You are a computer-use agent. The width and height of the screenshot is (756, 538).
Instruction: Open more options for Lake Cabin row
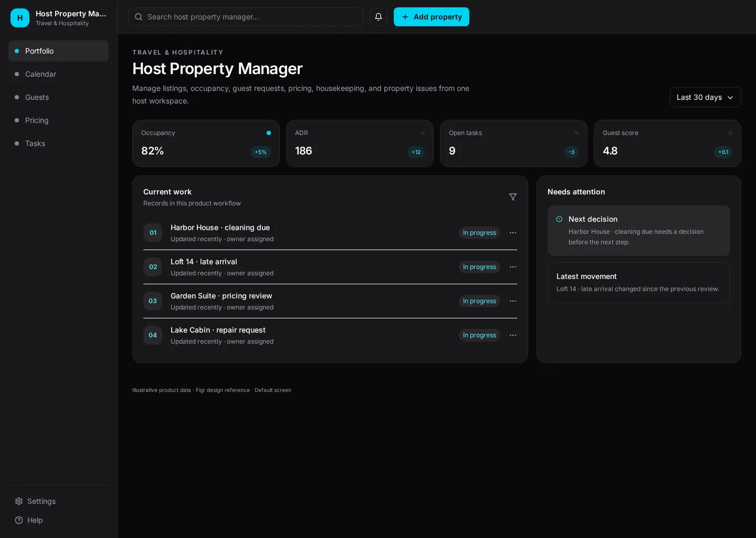pos(513,335)
